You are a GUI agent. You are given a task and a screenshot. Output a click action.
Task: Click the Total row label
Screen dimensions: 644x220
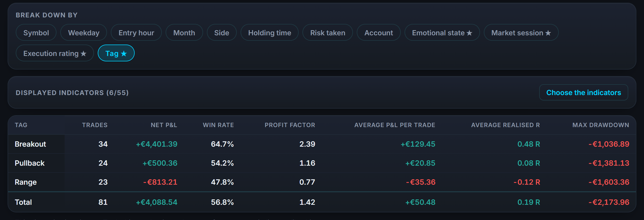23,202
